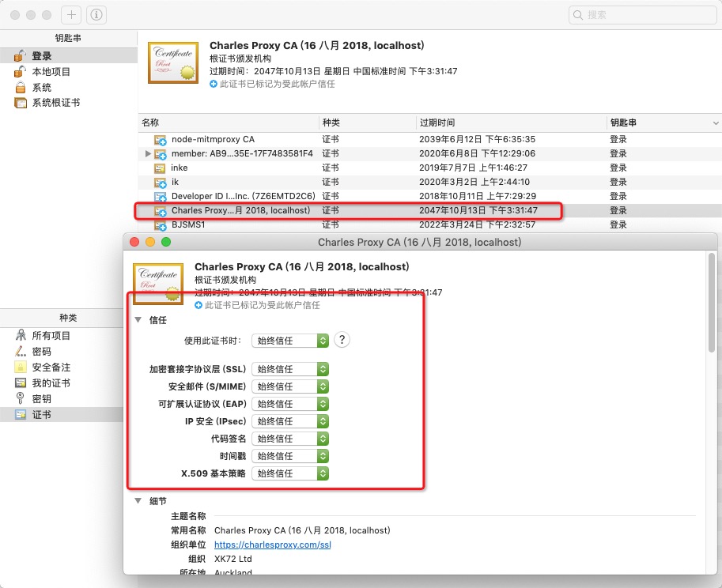Click the 密码 pencil icon
The height and width of the screenshot is (588, 722).
tap(21, 351)
